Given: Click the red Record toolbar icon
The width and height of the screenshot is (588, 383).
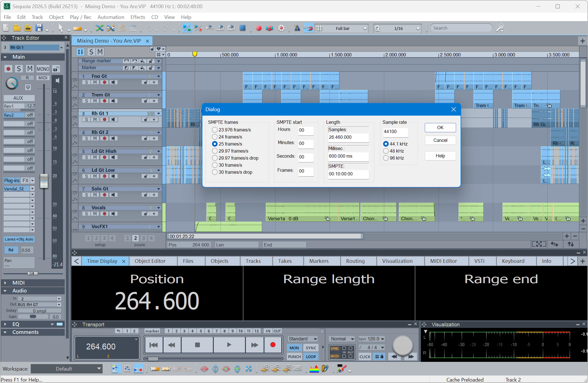Looking at the screenshot, I should (258, 28).
